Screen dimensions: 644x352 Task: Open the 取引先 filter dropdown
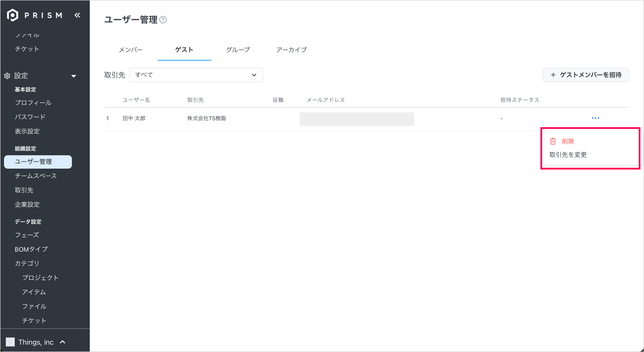196,75
